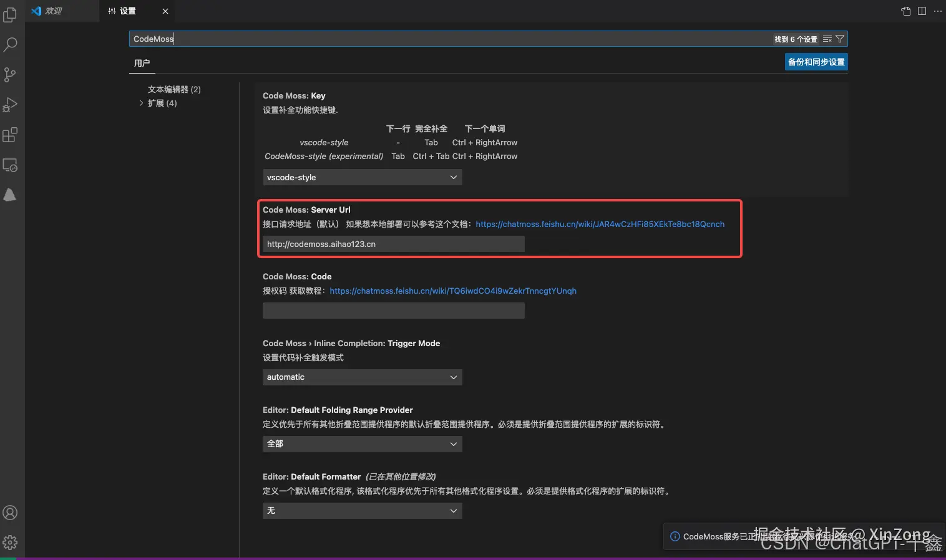Click the Code Moss: Code setting title
The height and width of the screenshot is (560, 946).
297,276
